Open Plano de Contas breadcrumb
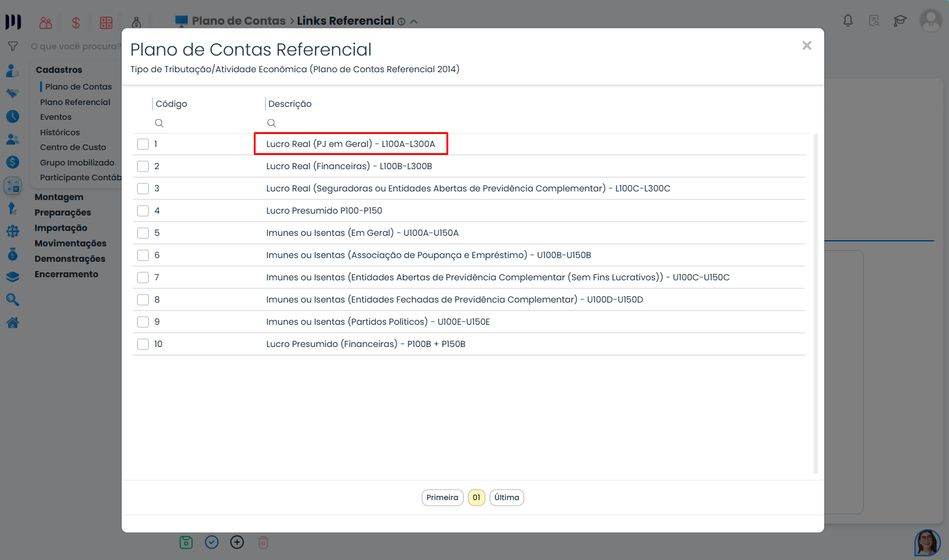The width and height of the screenshot is (949, 560). pos(239,21)
